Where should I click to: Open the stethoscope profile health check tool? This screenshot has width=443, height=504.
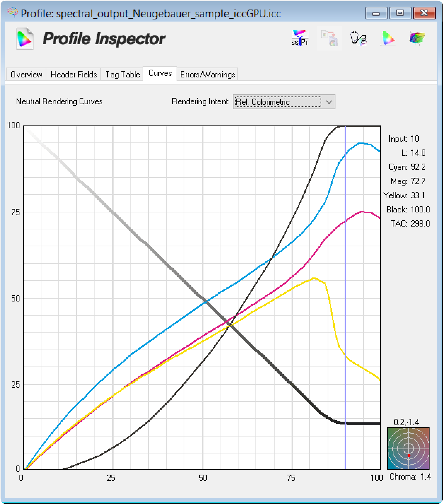coord(358,39)
